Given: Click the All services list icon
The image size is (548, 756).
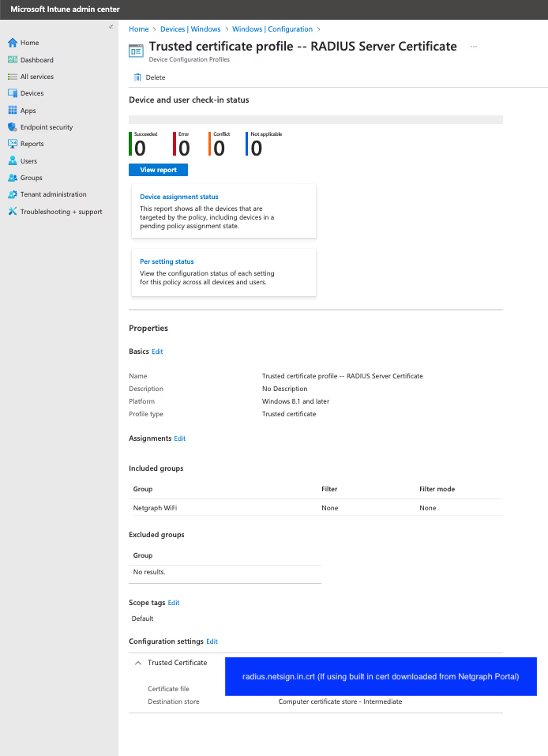Looking at the screenshot, I should pyautogui.click(x=13, y=77).
